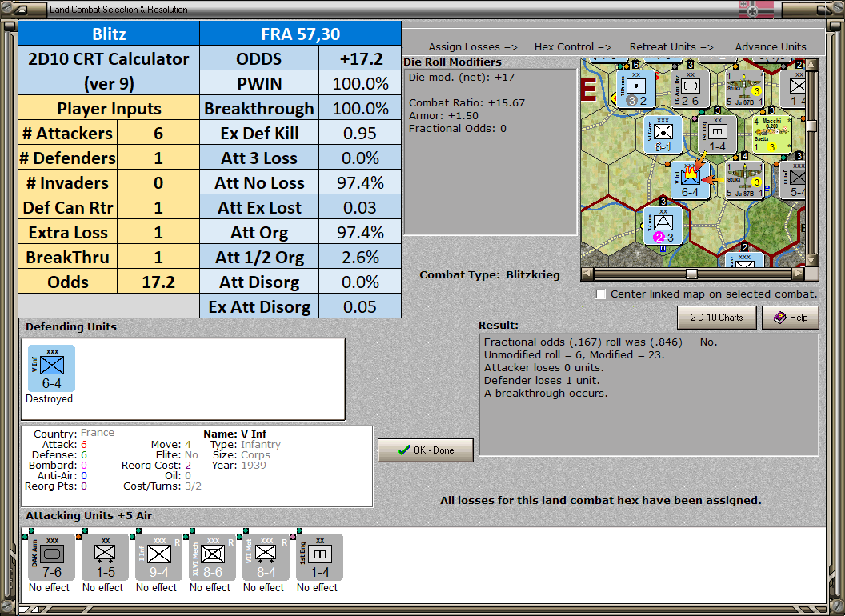Click the Odds input value 17.2
This screenshot has height=616, width=845.
pyautogui.click(x=158, y=282)
